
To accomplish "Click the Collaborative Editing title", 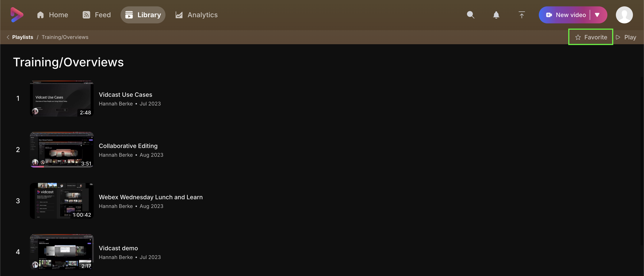I will pos(128,146).
